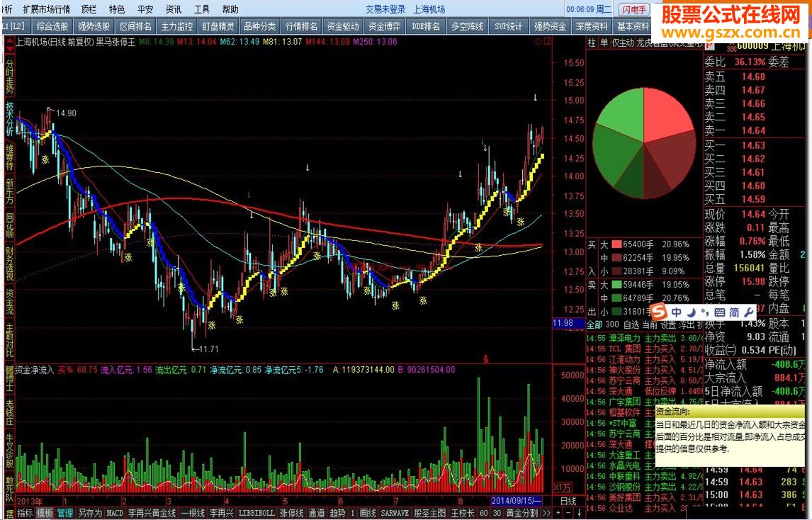Select the MACD indicator tab
The height and width of the screenshot is (520, 812).
(x=115, y=513)
